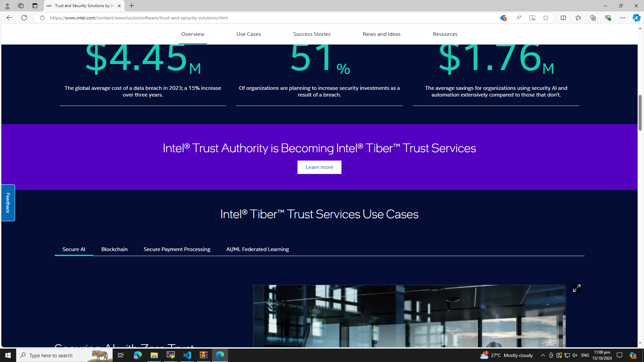
Task: Expand the fullscreen icon on the image
Action: (576, 288)
